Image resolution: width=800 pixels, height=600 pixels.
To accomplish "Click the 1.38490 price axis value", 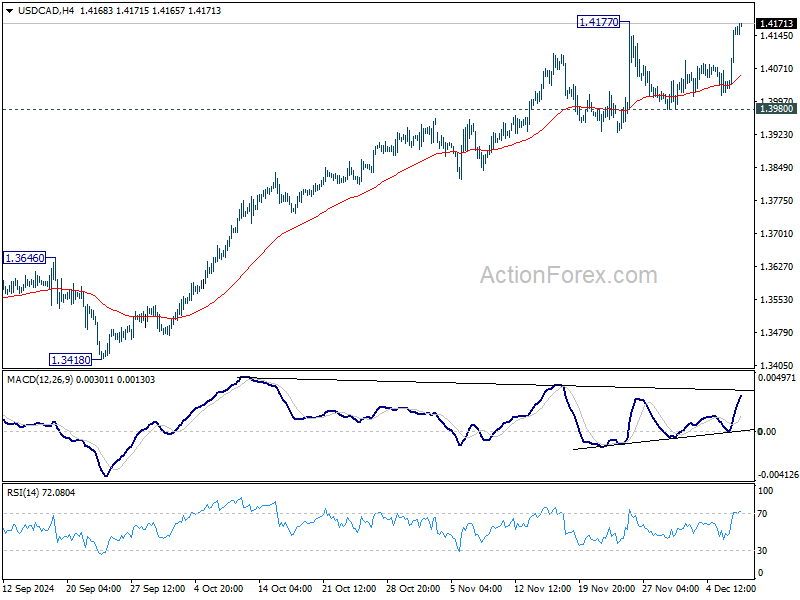I will coord(777,167).
